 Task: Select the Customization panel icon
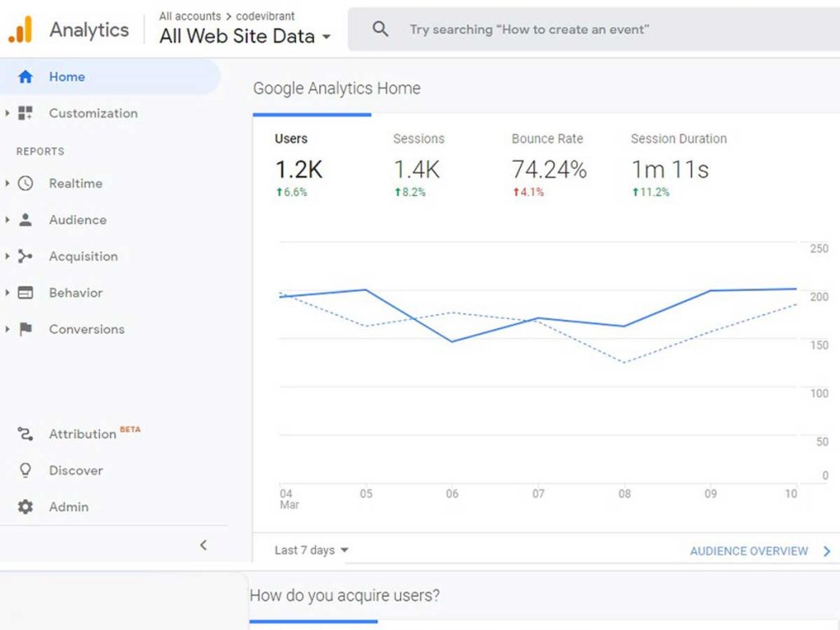pyautogui.click(x=26, y=113)
